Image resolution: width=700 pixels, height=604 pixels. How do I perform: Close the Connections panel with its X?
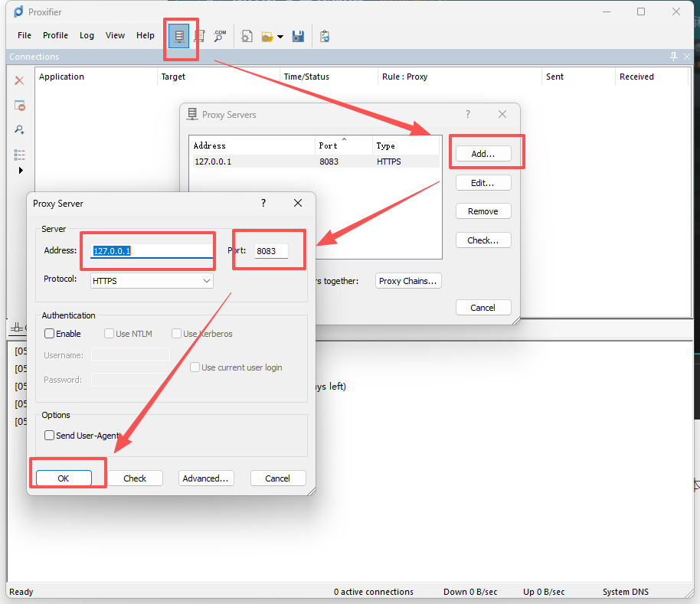(687, 56)
